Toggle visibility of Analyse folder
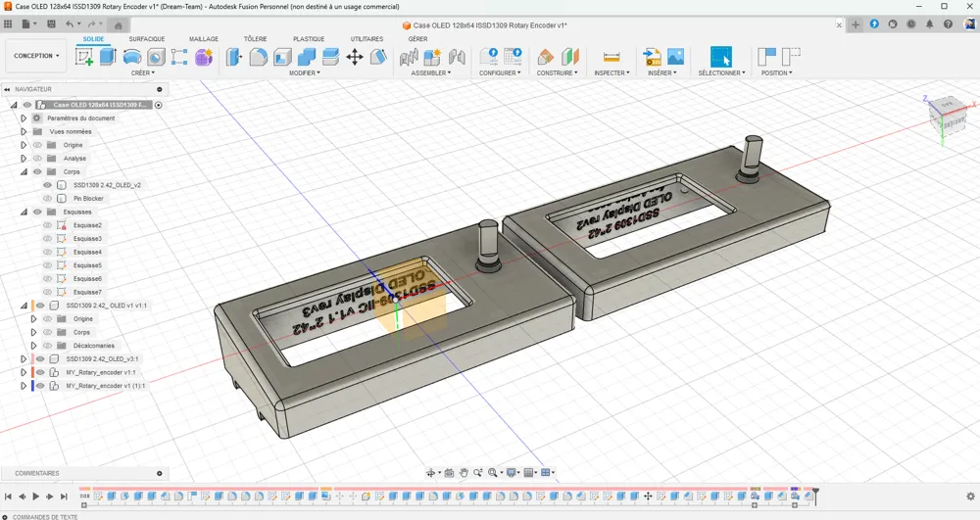The image size is (980, 520). [37, 159]
